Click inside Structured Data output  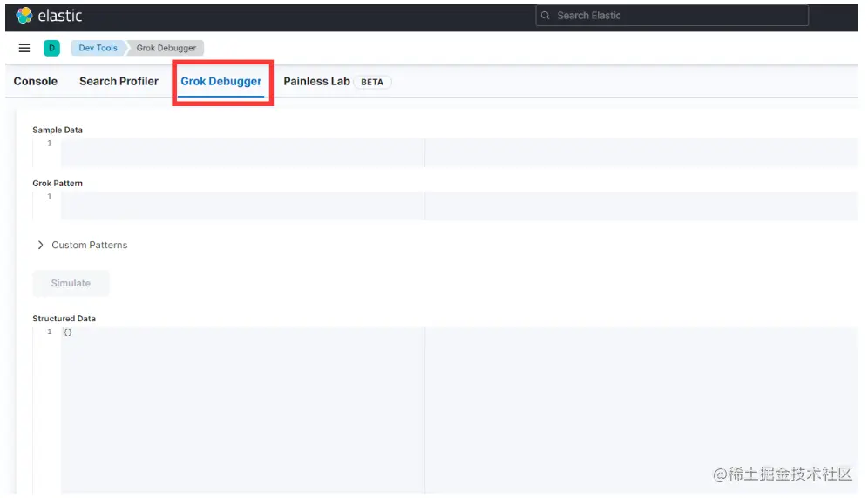[x=458, y=410]
